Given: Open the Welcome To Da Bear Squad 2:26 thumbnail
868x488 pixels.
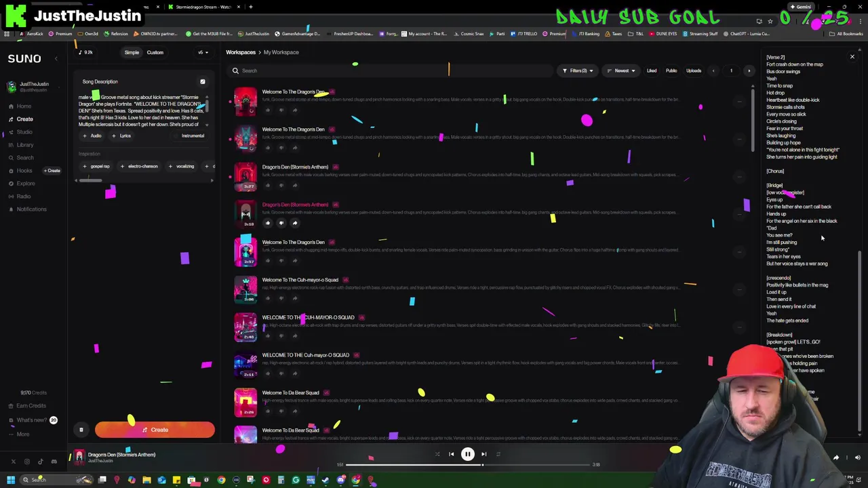Looking at the screenshot, I should tap(245, 402).
